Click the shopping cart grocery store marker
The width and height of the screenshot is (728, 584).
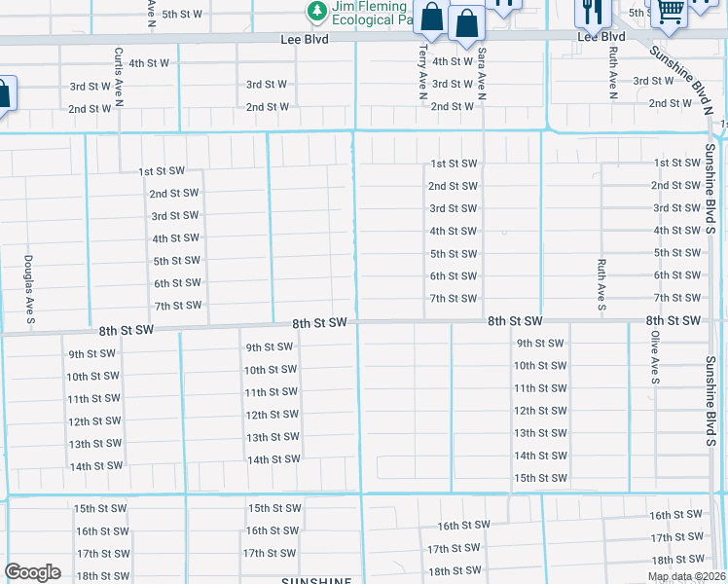pos(670,10)
